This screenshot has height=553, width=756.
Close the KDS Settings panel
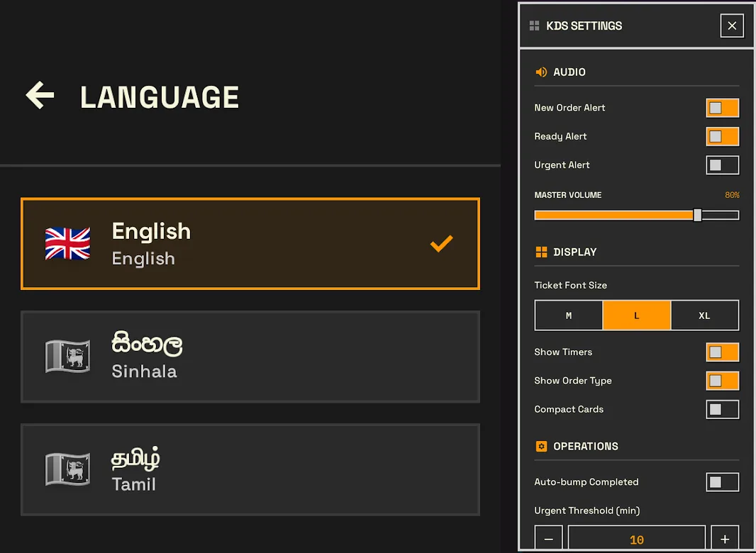[732, 26]
